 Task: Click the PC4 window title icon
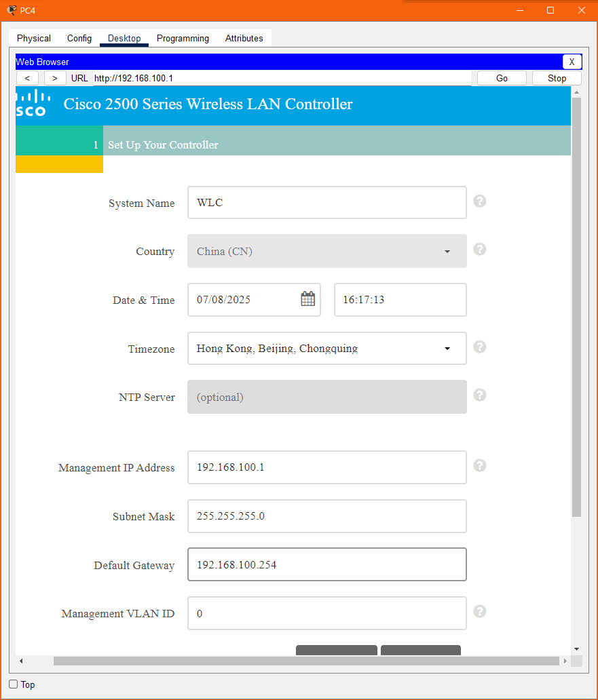click(12, 9)
